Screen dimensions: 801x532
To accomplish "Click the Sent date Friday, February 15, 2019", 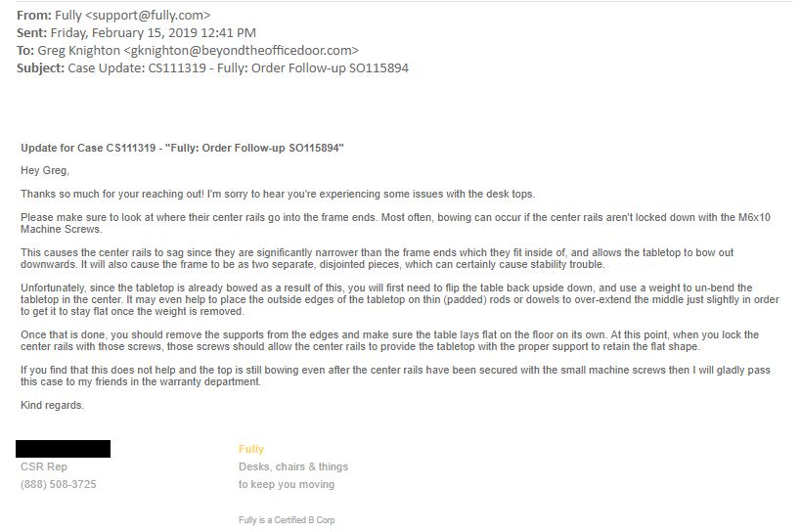I will [123, 33].
